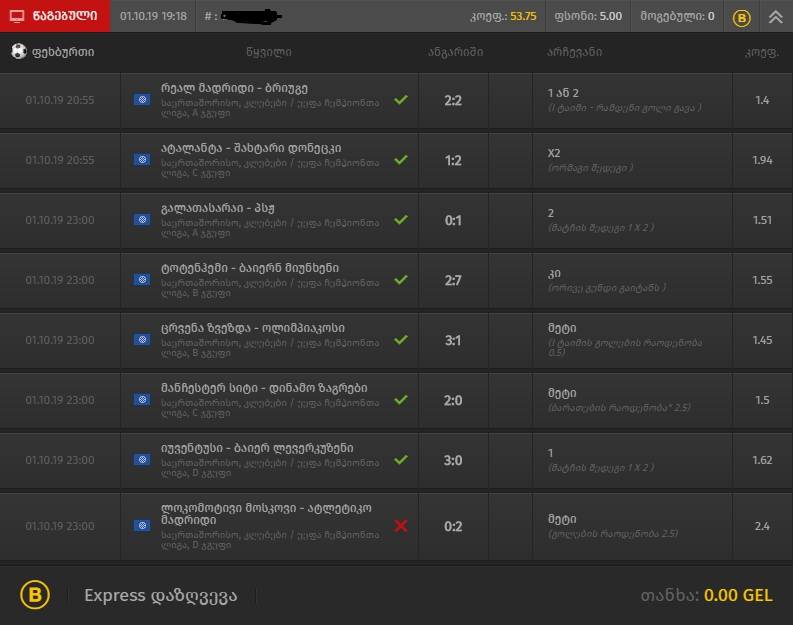
Task: Collapse the bet slip with double chevron
Action: click(775, 17)
